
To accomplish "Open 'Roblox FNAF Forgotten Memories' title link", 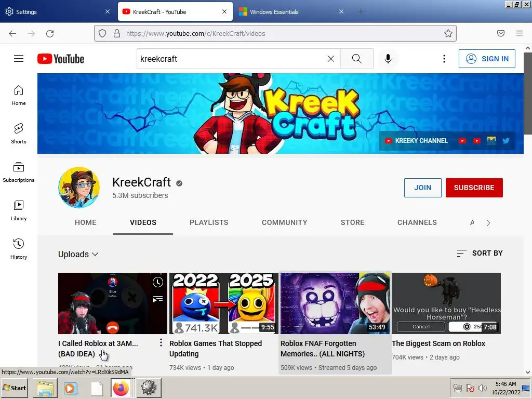I will coord(323,349).
